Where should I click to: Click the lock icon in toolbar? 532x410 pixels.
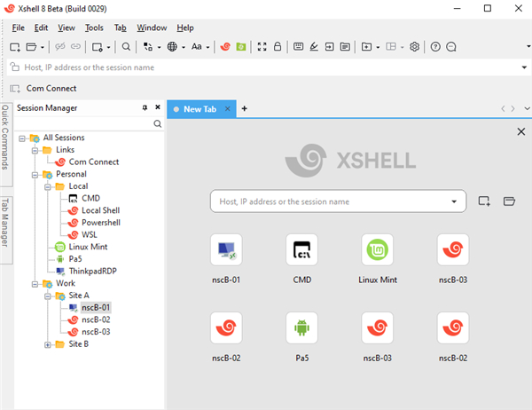click(x=278, y=47)
